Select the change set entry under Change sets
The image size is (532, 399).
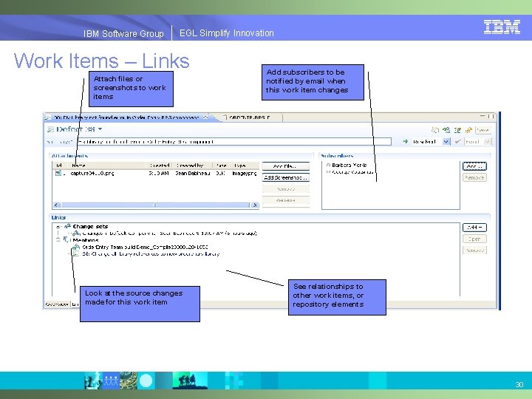click(x=169, y=233)
